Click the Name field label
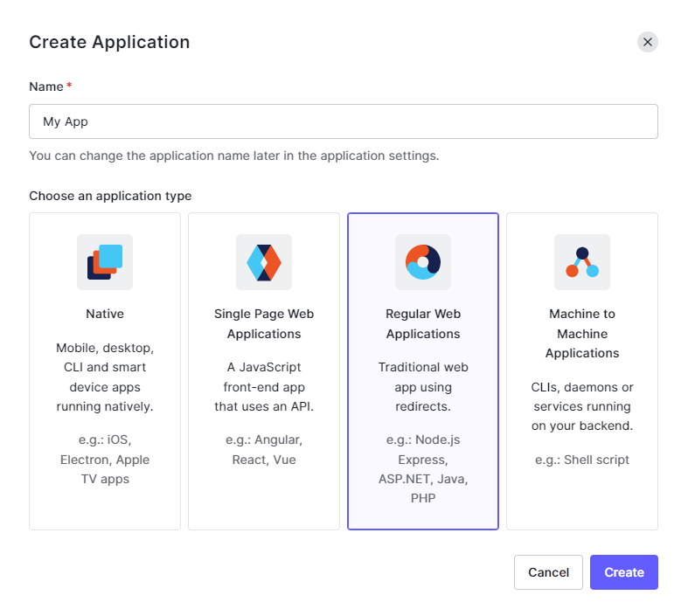688x616 pixels. coord(46,87)
